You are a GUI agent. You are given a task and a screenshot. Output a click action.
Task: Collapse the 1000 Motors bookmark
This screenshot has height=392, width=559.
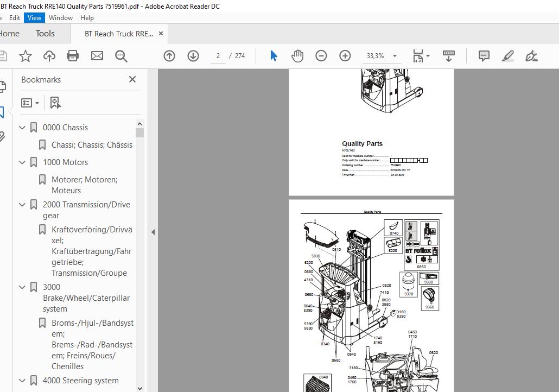[22, 162]
